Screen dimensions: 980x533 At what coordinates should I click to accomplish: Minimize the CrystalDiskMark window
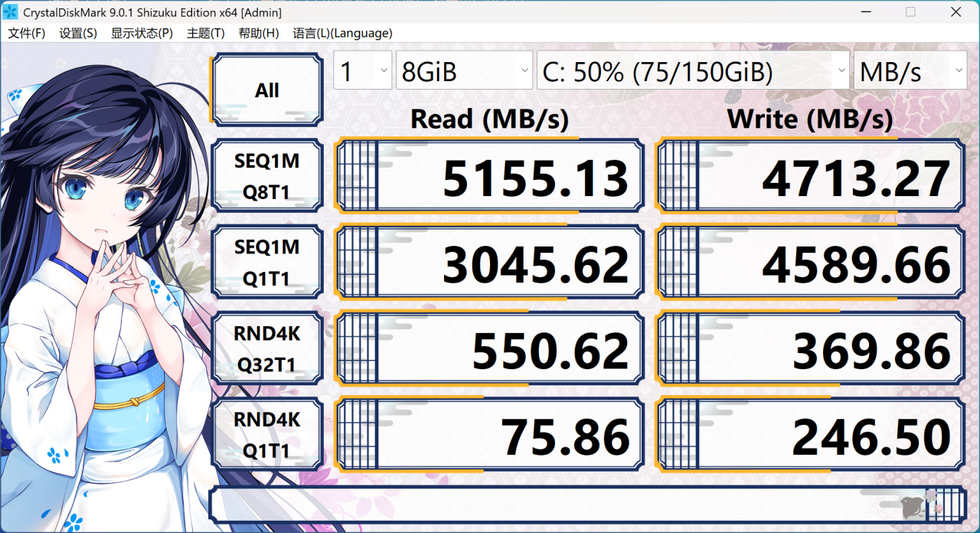[866, 12]
